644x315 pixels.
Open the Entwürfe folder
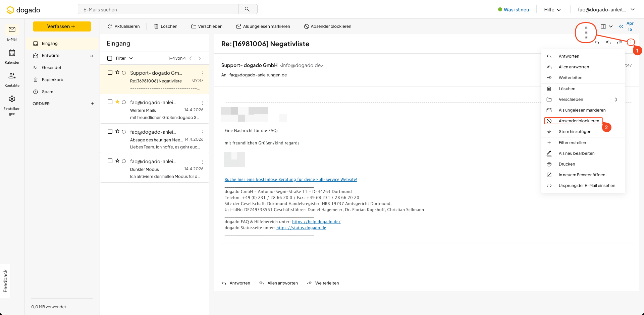[x=62, y=56]
